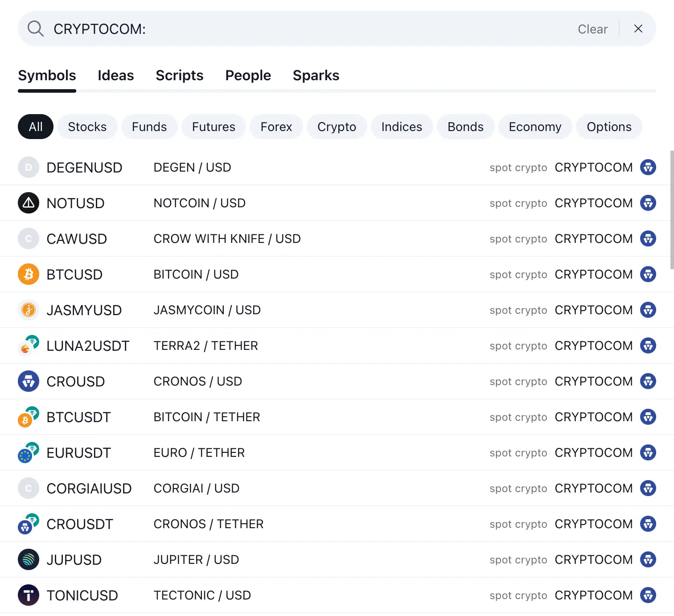Click the NOTUSD Notcoin triangle icon
This screenshot has height=616, width=674.
coord(29,203)
